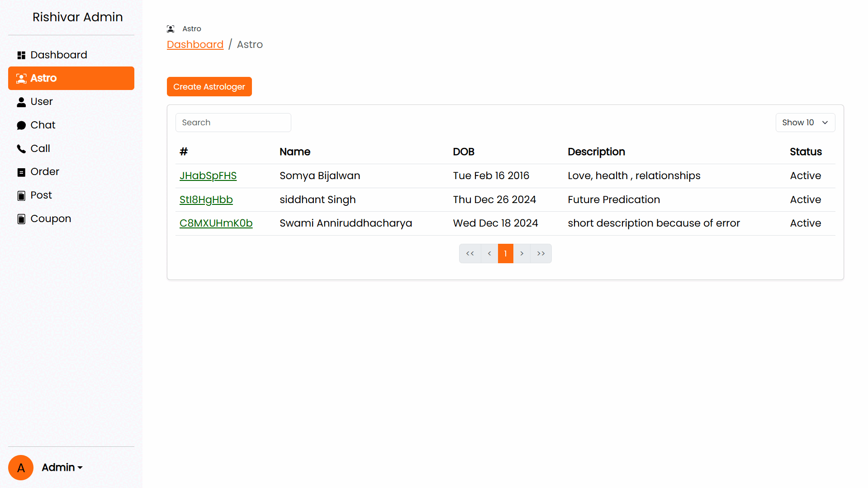Open Chat using its speech bubble icon
This screenshot has height=488, width=868.
click(21, 125)
